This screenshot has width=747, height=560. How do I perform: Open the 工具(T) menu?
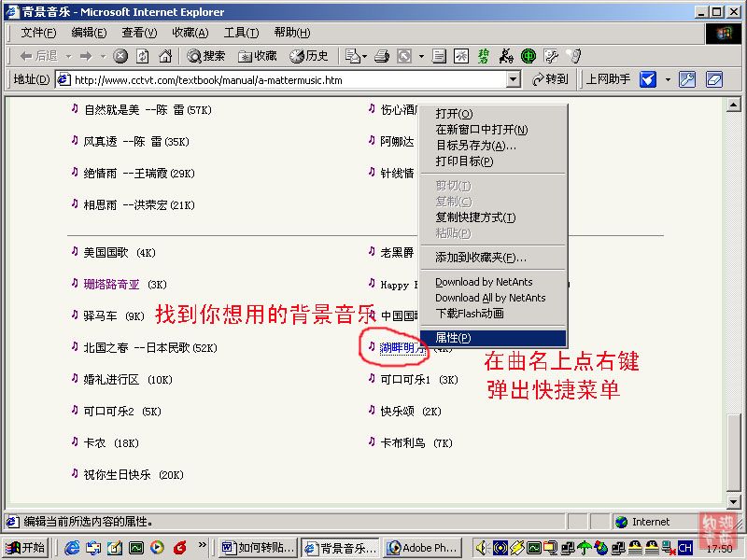241,33
